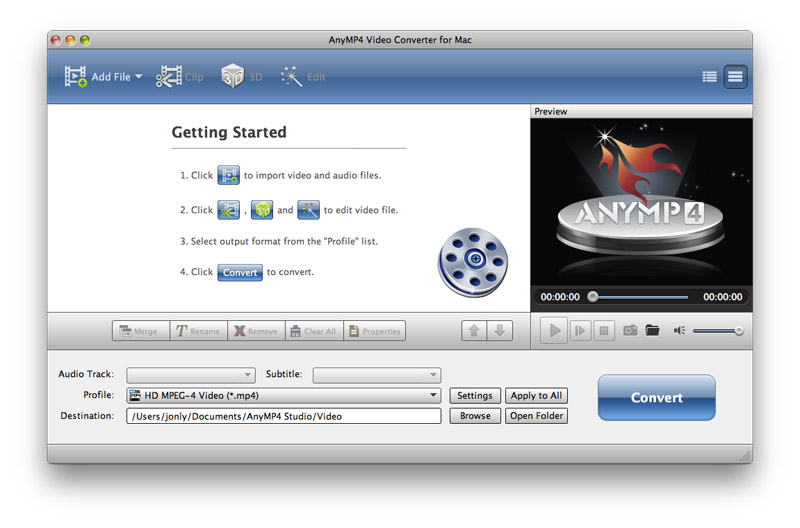
Task: Minimize the window with yellow button
Action: (x=70, y=40)
